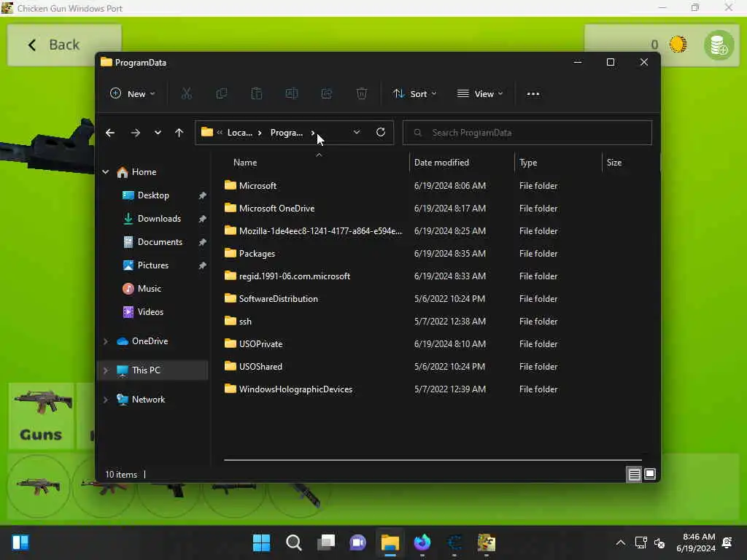This screenshot has width=747, height=560.
Task: Click the network display tray icon
Action: point(640,542)
